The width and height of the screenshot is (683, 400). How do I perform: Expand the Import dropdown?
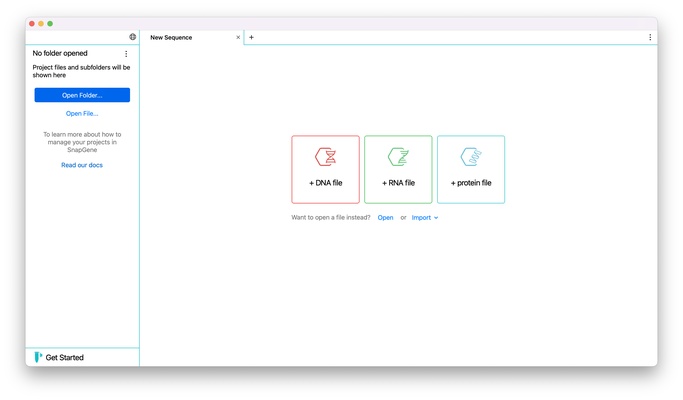[425, 217]
